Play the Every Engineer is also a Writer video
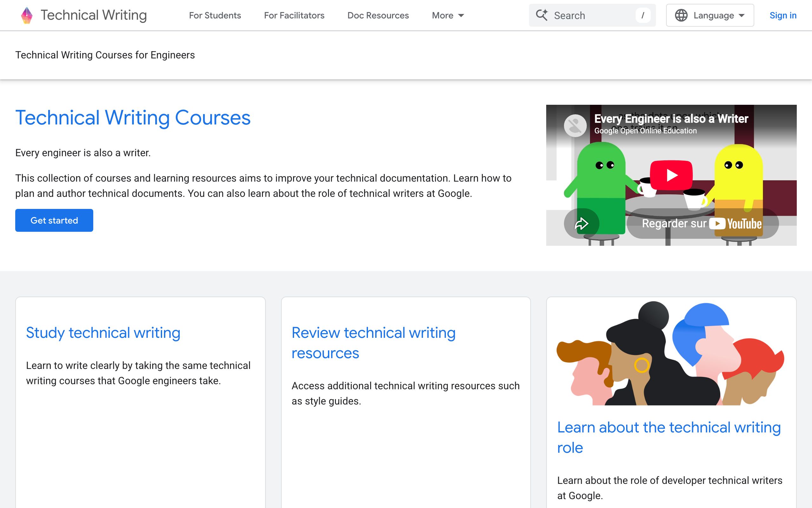 click(671, 175)
